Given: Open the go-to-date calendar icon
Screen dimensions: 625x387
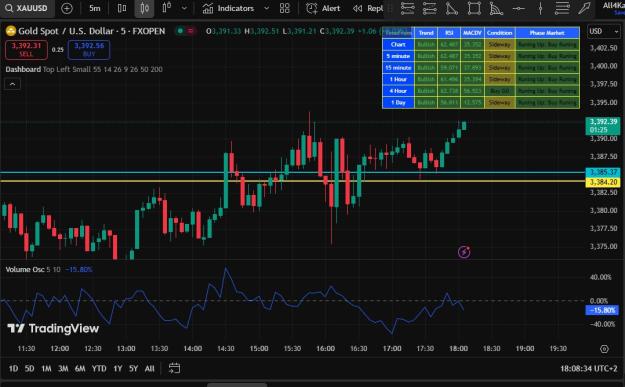Looking at the screenshot, I should click(x=174, y=368).
